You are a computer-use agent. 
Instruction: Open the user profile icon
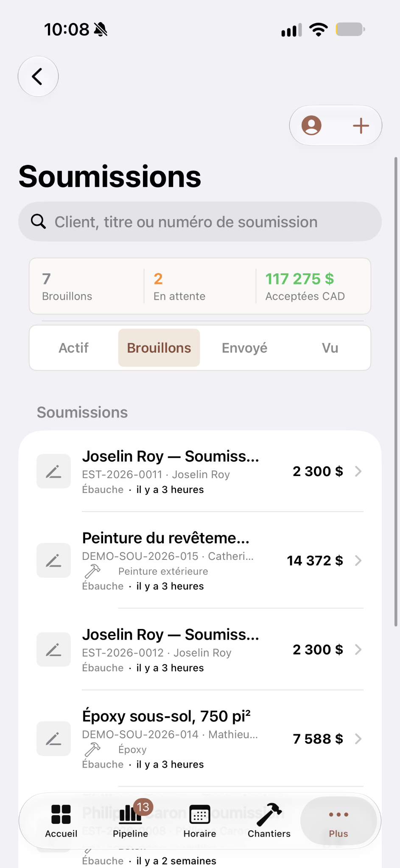coord(311,125)
